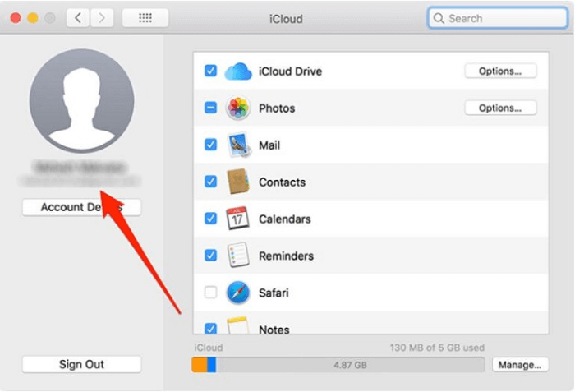The width and height of the screenshot is (575, 392).
Task: Click the 'Notes' row label
Action: pyautogui.click(x=274, y=330)
